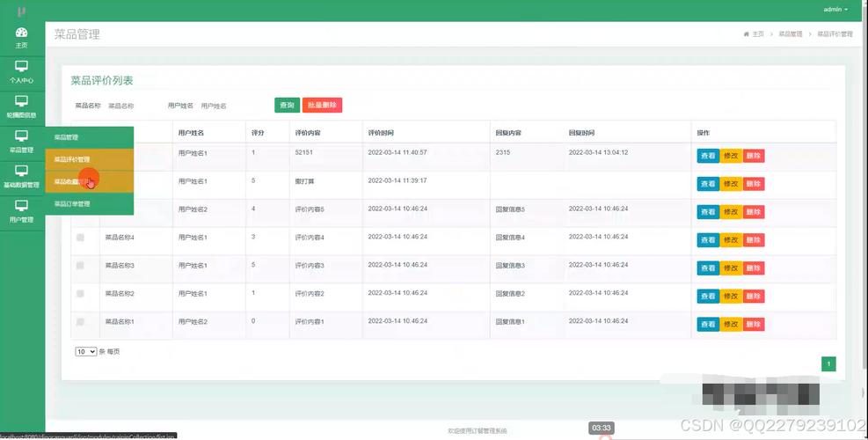Select 菜品管理 in the flyout submenu

tap(89, 137)
